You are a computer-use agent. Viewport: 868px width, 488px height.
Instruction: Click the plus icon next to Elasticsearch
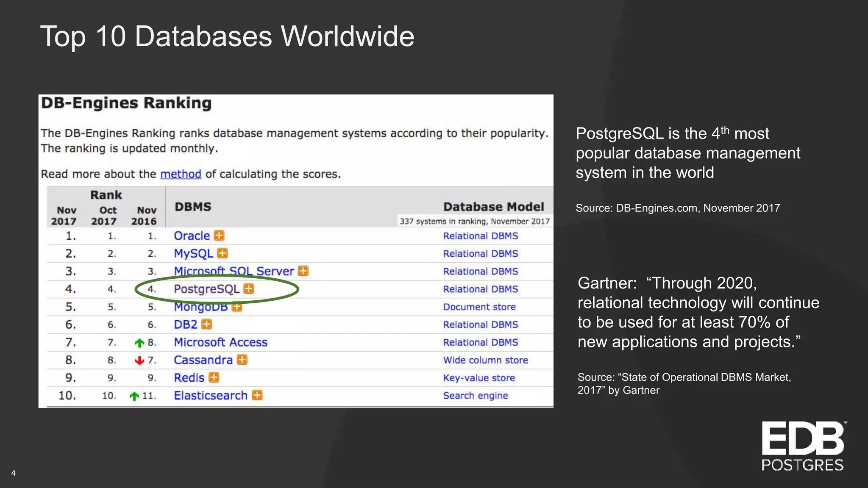point(257,395)
